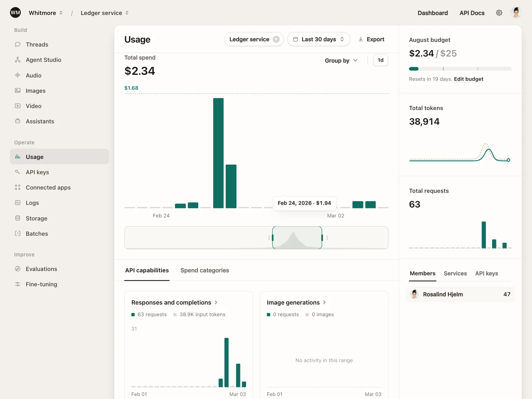Click the Batches brackets icon
The width and height of the screenshot is (532, 399).
coord(18,234)
